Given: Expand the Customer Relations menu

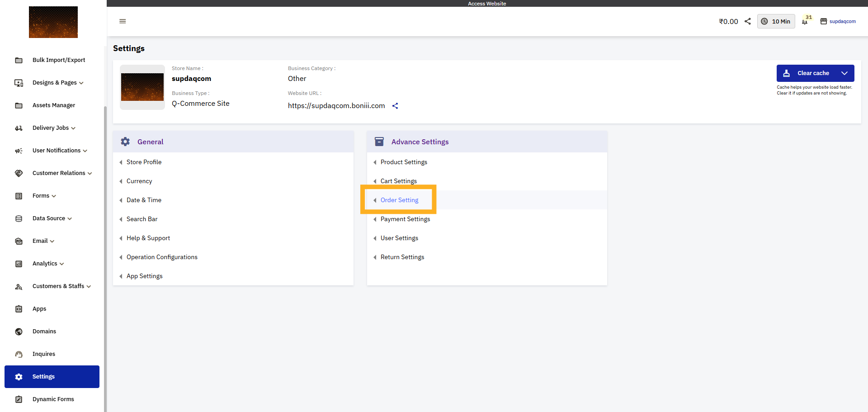Looking at the screenshot, I should pyautogui.click(x=90, y=173).
